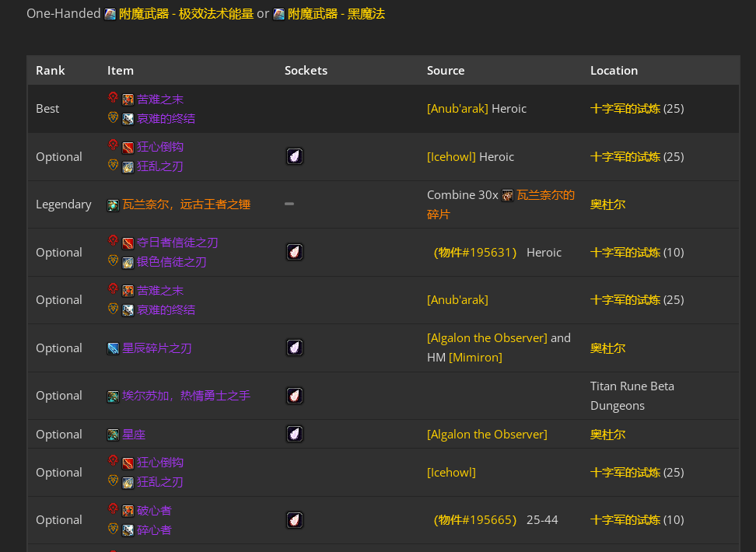Click Alliance faction icon in Best row

tap(113, 117)
